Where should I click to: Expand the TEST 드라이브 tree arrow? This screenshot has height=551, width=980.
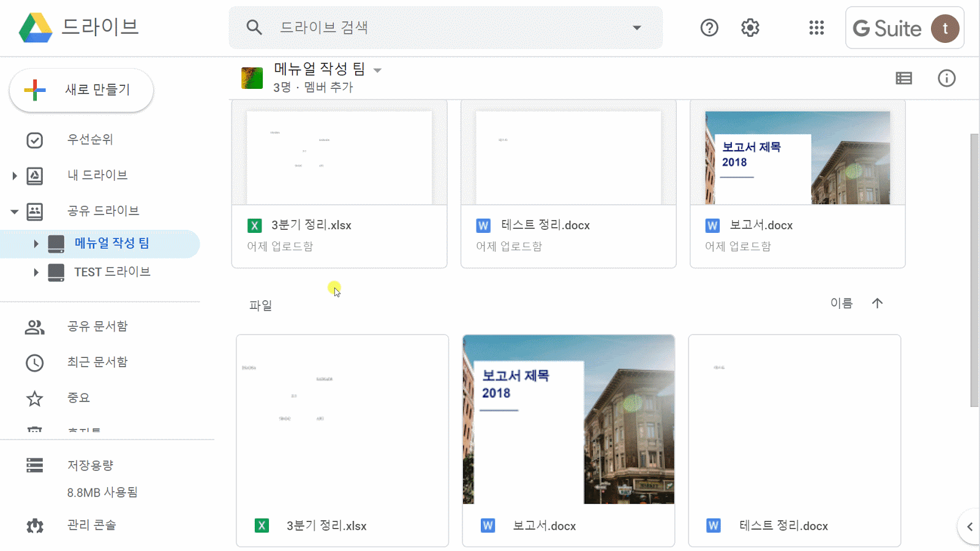pos(36,272)
